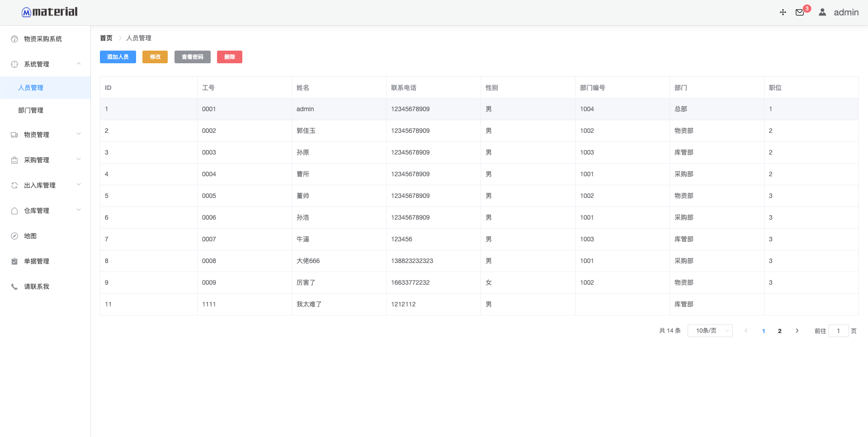
Task: Click the admin username in header
Action: point(846,13)
